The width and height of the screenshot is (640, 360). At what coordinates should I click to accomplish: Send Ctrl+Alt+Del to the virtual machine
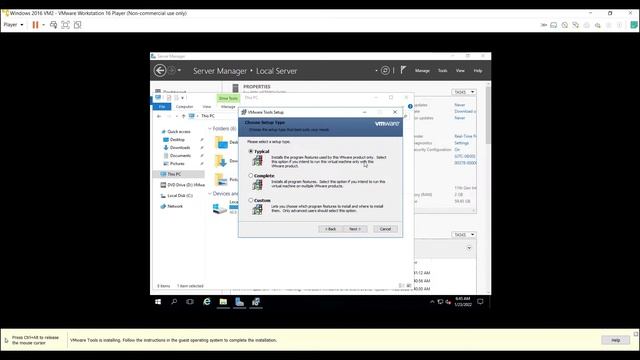(53, 25)
